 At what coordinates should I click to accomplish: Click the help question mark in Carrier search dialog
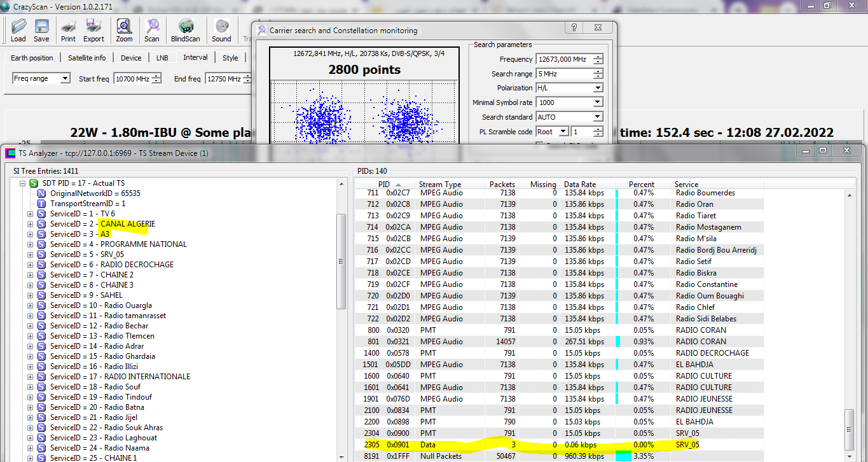coord(574,28)
